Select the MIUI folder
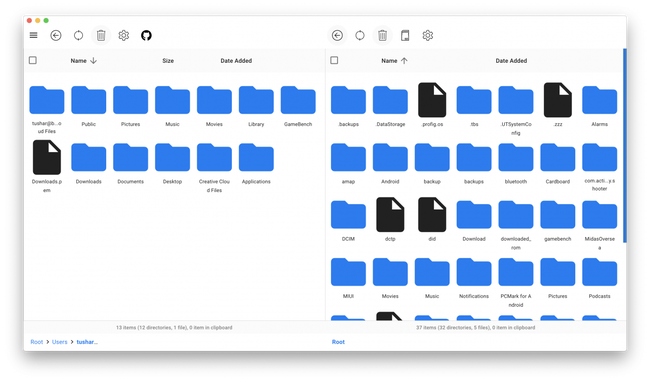The height and width of the screenshot is (382, 650). pyautogui.click(x=348, y=278)
